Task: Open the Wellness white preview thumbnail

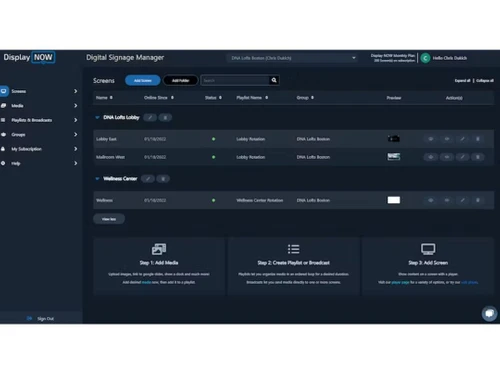Action: (x=394, y=200)
